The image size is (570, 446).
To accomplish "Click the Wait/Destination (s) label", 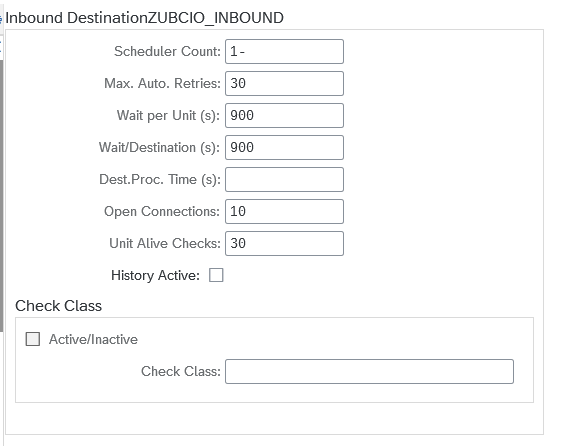I will point(160,148).
